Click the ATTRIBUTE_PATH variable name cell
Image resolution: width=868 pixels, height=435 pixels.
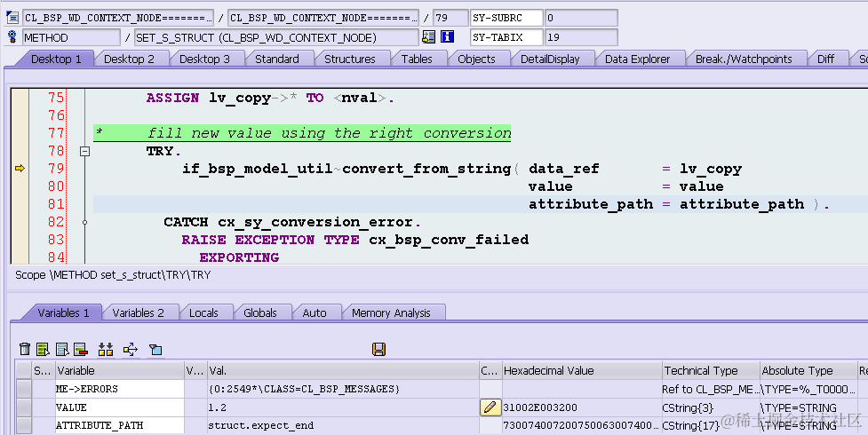tap(119, 425)
